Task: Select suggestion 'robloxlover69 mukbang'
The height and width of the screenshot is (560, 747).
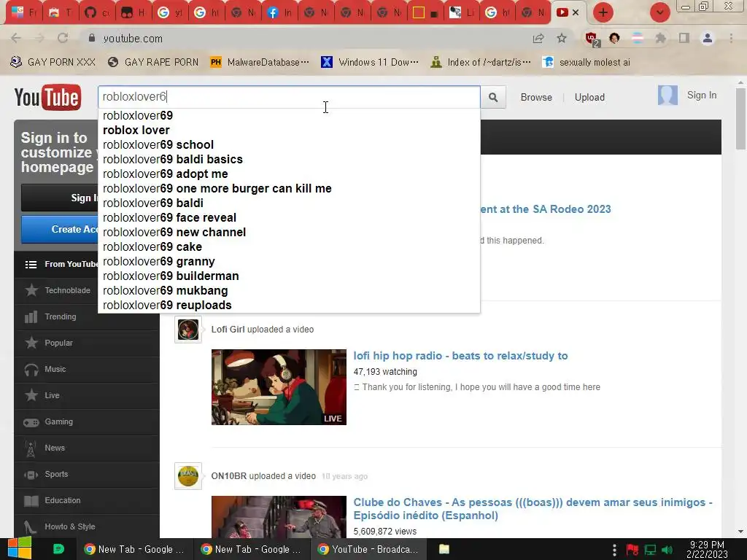Action: click(x=289, y=290)
